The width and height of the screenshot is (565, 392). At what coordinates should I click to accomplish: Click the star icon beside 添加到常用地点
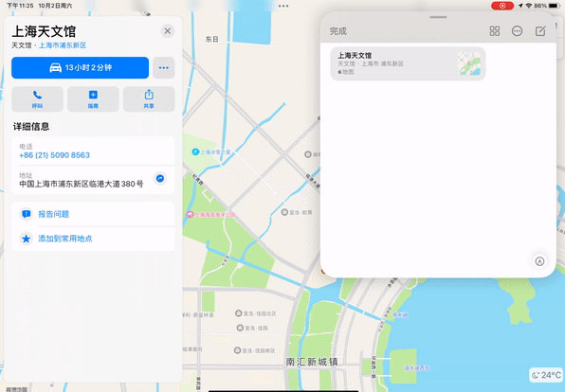click(26, 239)
